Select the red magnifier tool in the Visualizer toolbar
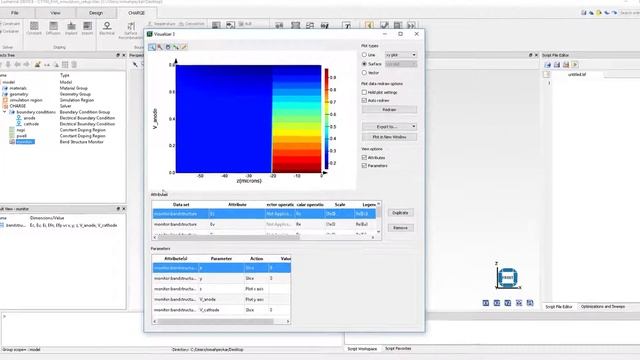Viewport: 640px width, 360px height. click(160, 47)
